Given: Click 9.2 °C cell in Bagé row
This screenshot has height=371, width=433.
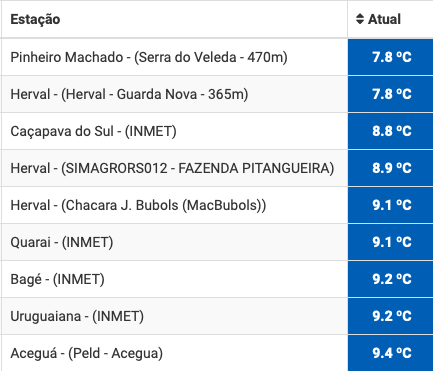Looking at the screenshot, I should 390,279.
